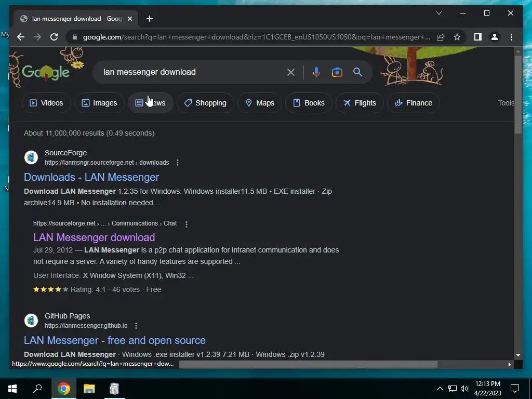Open more options for GitHub Pages result
The width and height of the screenshot is (532, 399).
pyautogui.click(x=136, y=326)
